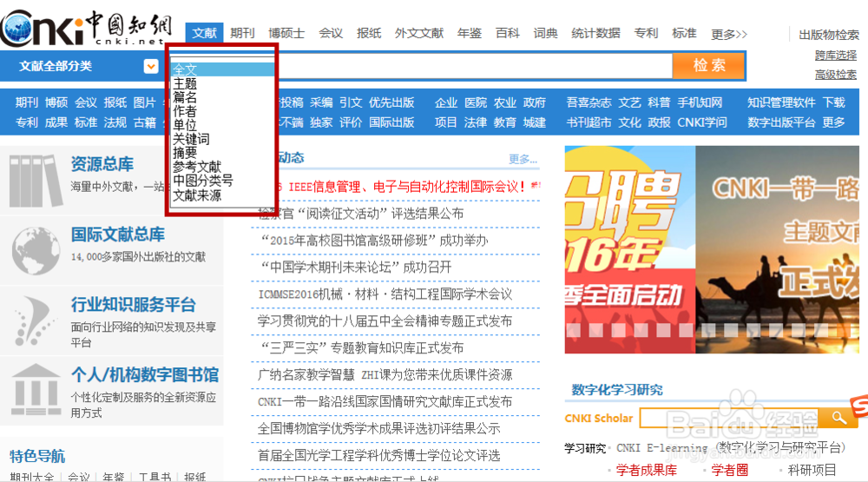This screenshot has height=482, width=868.
Task: Click the 资源总库 books icon
Action: (x=36, y=180)
